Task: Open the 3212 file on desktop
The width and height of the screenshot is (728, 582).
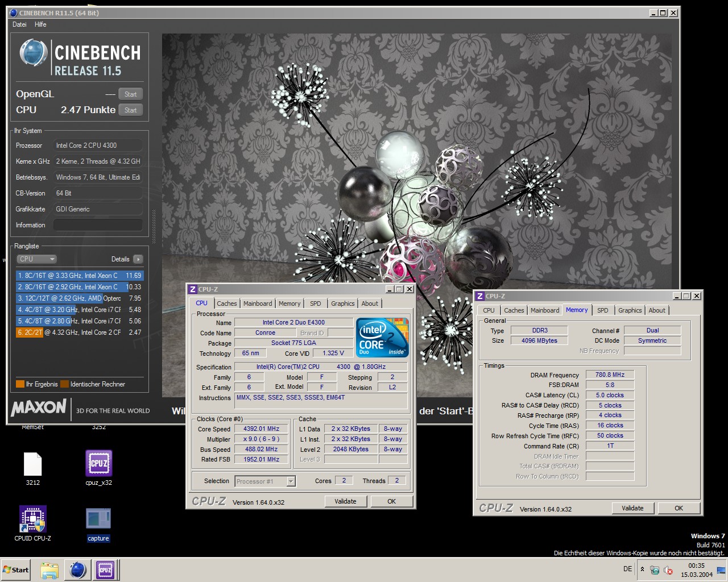Action: (33, 469)
